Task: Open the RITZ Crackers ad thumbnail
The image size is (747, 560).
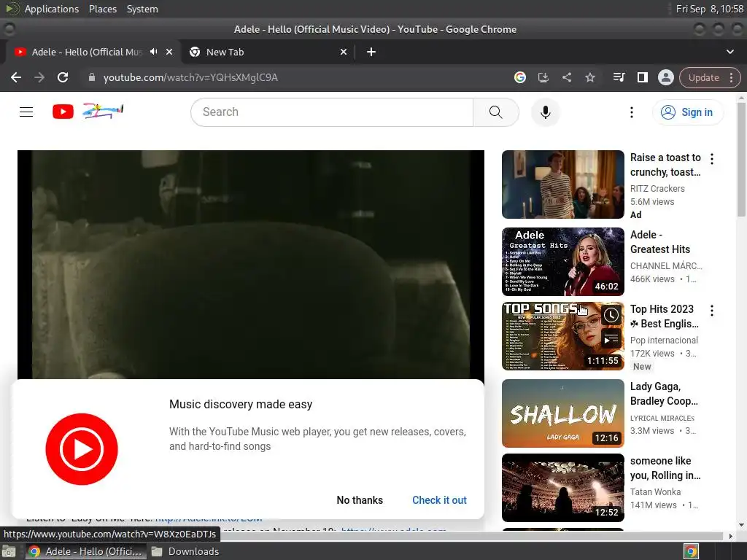Action: (x=562, y=184)
